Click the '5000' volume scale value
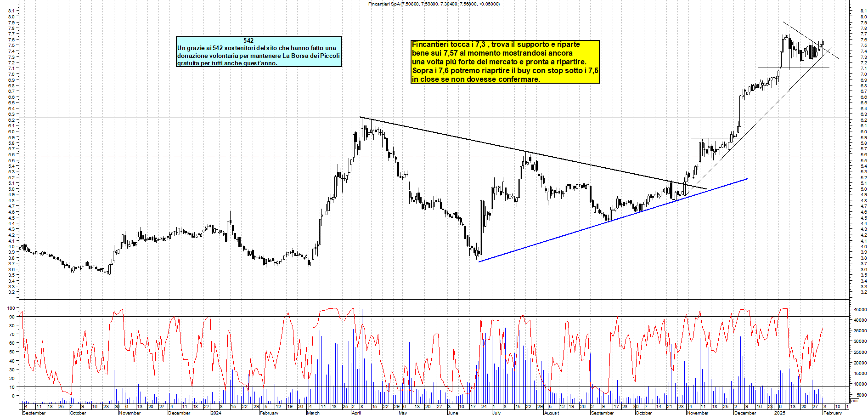Image resolution: width=868 pixels, height=415 pixels. [x=862, y=395]
